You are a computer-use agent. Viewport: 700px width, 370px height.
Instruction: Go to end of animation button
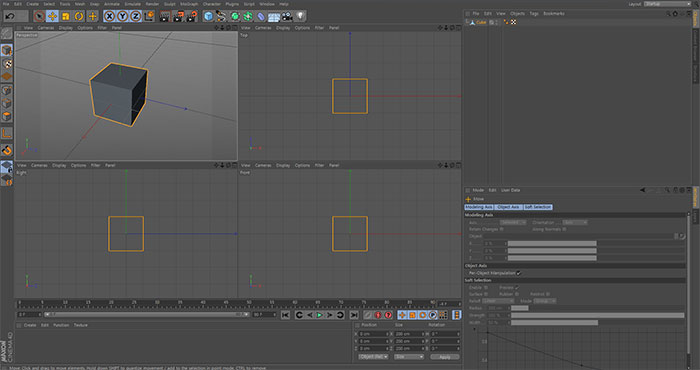pos(354,315)
